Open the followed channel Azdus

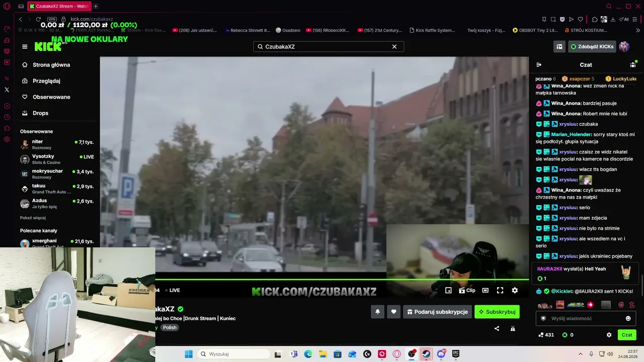click(57, 204)
